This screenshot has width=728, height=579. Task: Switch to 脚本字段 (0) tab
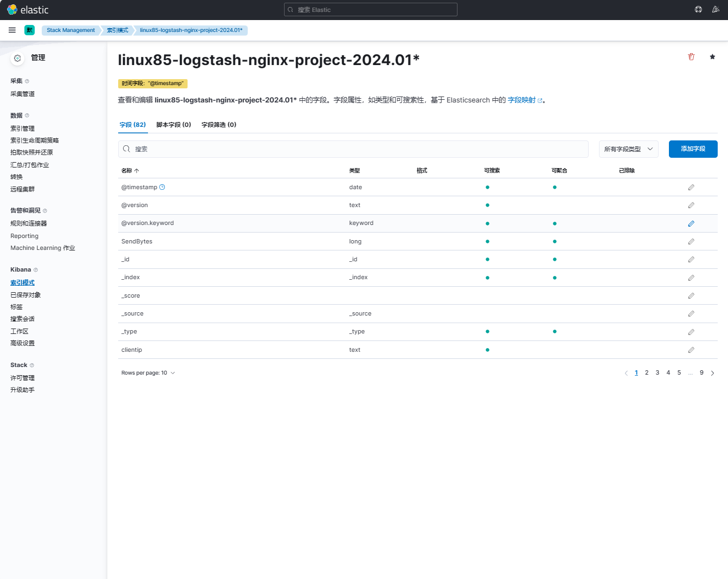(x=173, y=125)
